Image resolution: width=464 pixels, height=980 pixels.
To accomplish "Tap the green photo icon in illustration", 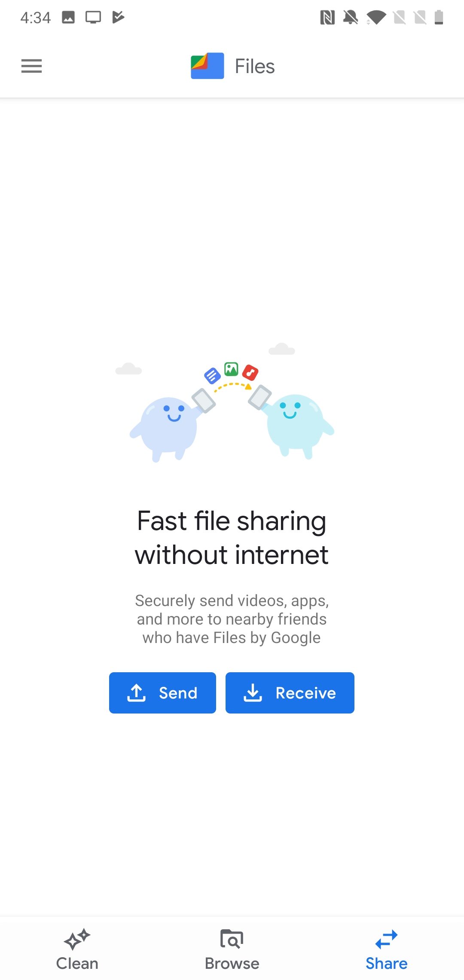I will click(x=231, y=369).
